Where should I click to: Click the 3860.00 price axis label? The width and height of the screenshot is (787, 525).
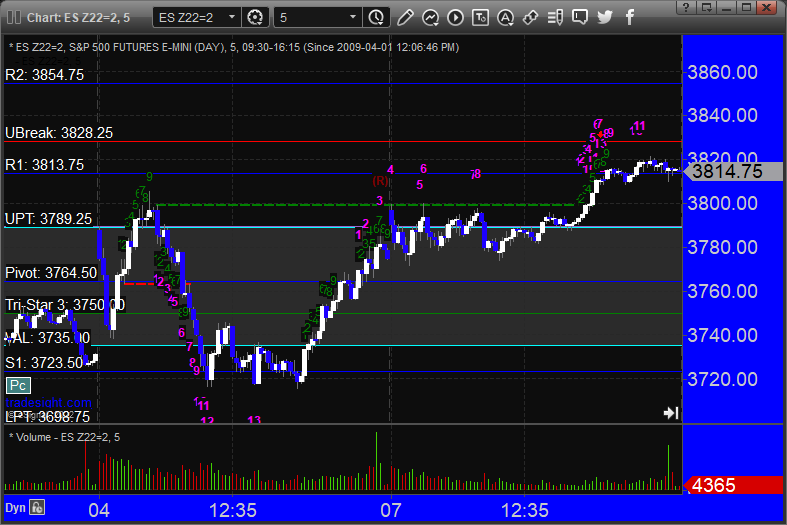(x=722, y=72)
